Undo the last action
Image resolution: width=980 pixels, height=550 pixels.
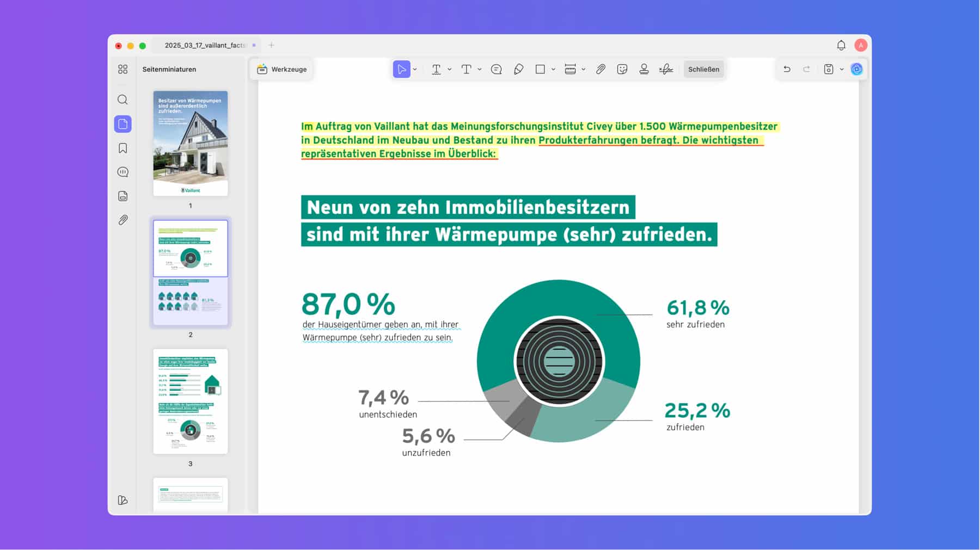tap(787, 69)
